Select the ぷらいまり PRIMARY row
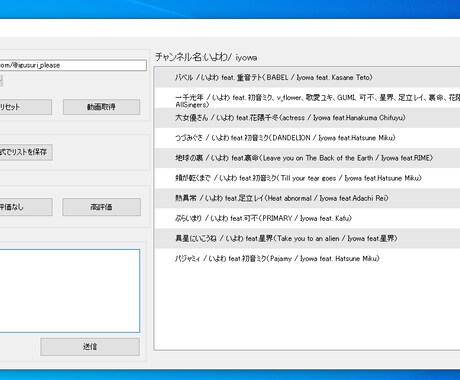Viewport: 460px width, 380px height. click(307, 218)
